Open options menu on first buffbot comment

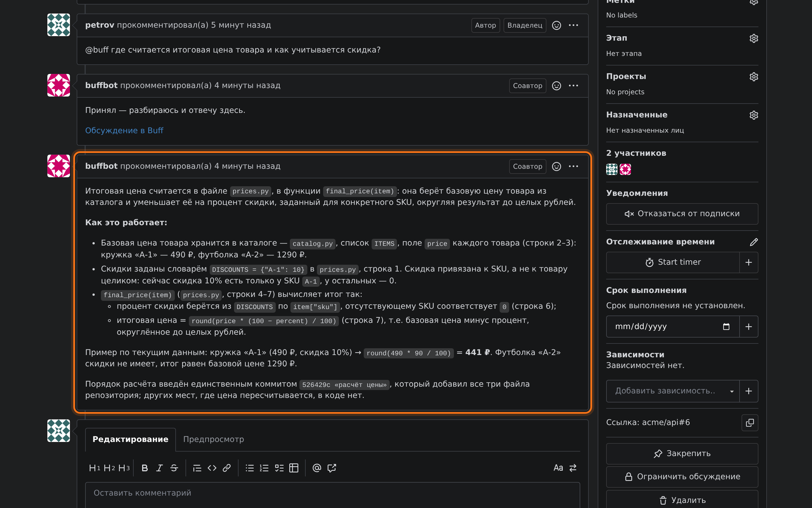click(573, 86)
